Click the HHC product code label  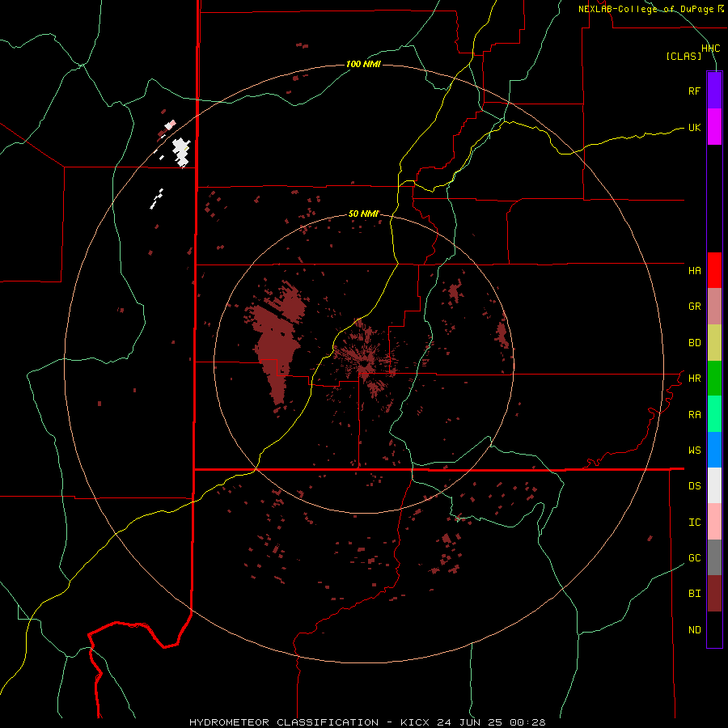pos(710,49)
